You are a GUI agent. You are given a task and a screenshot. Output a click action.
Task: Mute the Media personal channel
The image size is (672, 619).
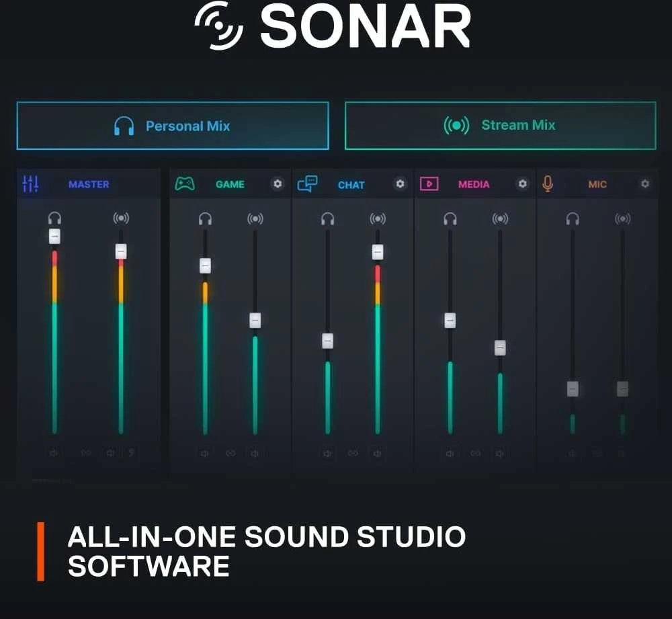450,454
